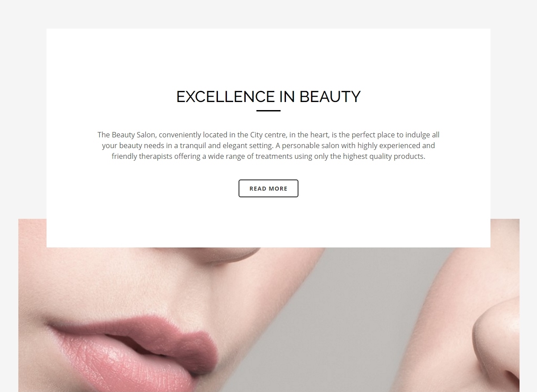Click the short black divider under the heading
Image resolution: width=537 pixels, height=392 pixels.
click(x=268, y=111)
